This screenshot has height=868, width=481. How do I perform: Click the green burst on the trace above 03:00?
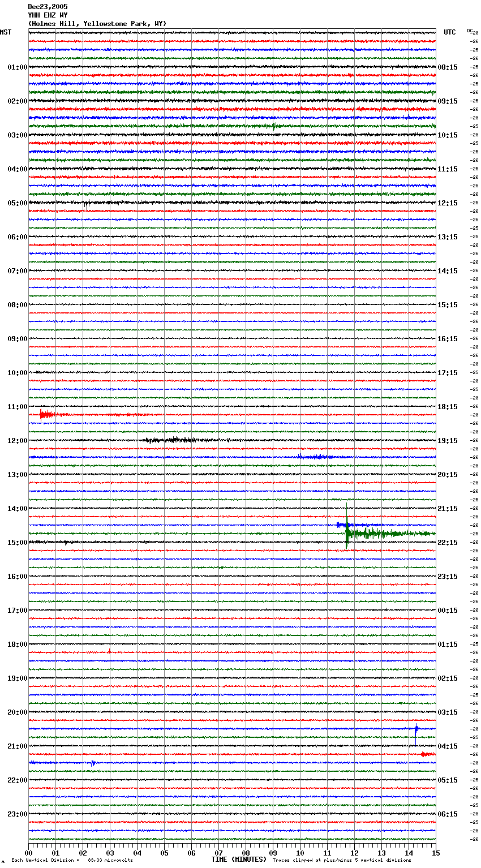pos(274,126)
